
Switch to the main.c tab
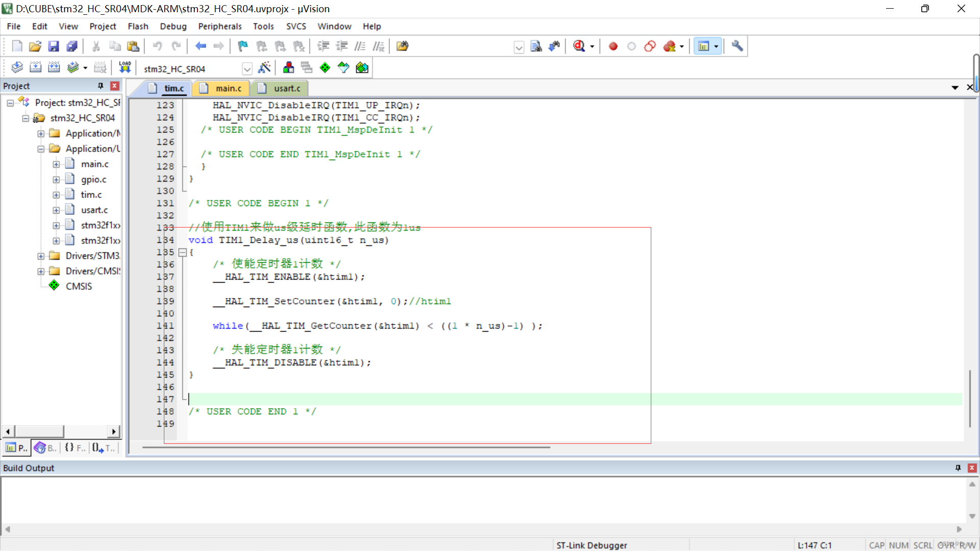pyautogui.click(x=228, y=88)
